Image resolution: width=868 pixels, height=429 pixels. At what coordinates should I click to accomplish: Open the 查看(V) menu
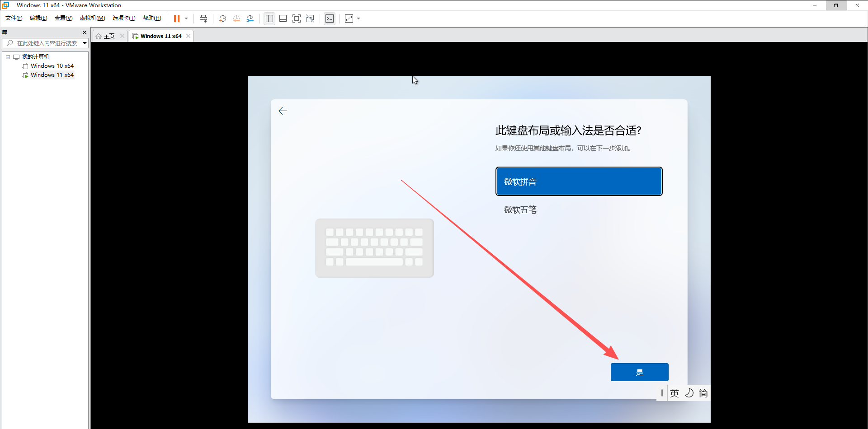[x=63, y=18]
